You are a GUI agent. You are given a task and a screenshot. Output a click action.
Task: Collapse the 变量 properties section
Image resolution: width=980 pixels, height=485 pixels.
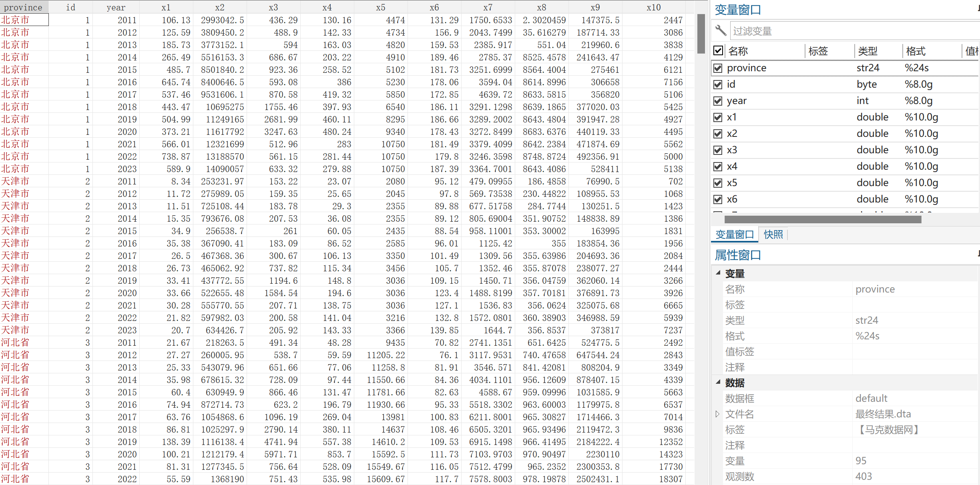[x=718, y=273]
